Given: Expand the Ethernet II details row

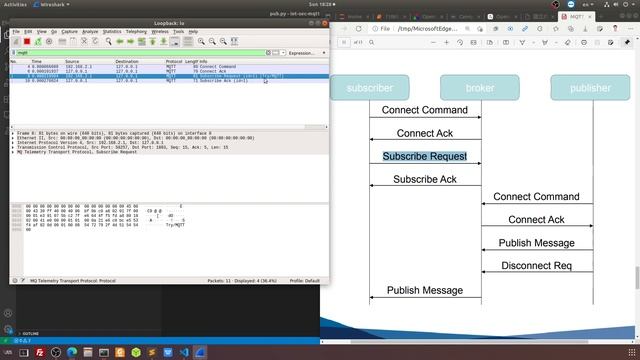Looking at the screenshot, I should pos(13,138).
